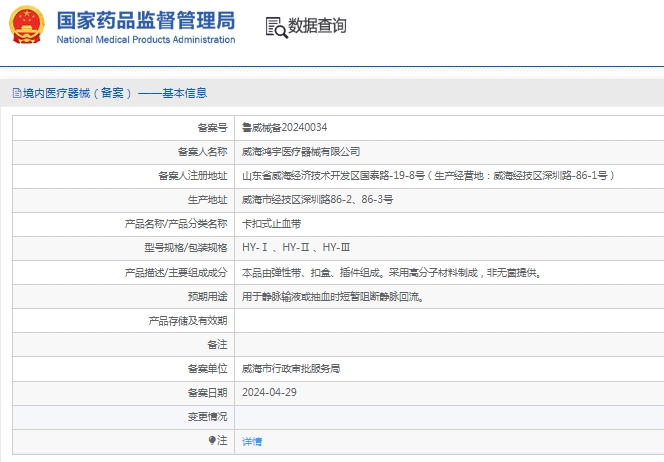Click the 产品名称/产品分类名称 label
This screenshot has height=462, width=664.
point(176,223)
